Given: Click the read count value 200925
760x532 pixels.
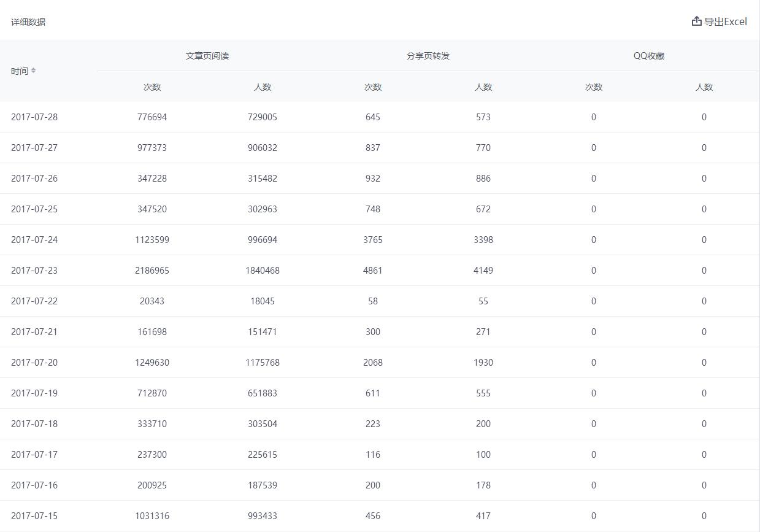Looking at the screenshot, I should (x=152, y=485).
